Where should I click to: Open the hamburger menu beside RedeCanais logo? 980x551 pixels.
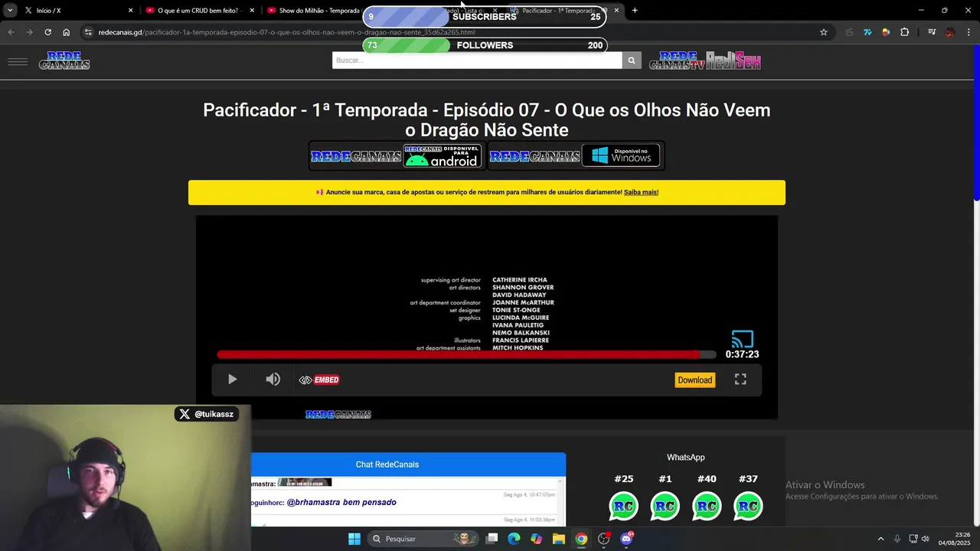pyautogui.click(x=18, y=61)
